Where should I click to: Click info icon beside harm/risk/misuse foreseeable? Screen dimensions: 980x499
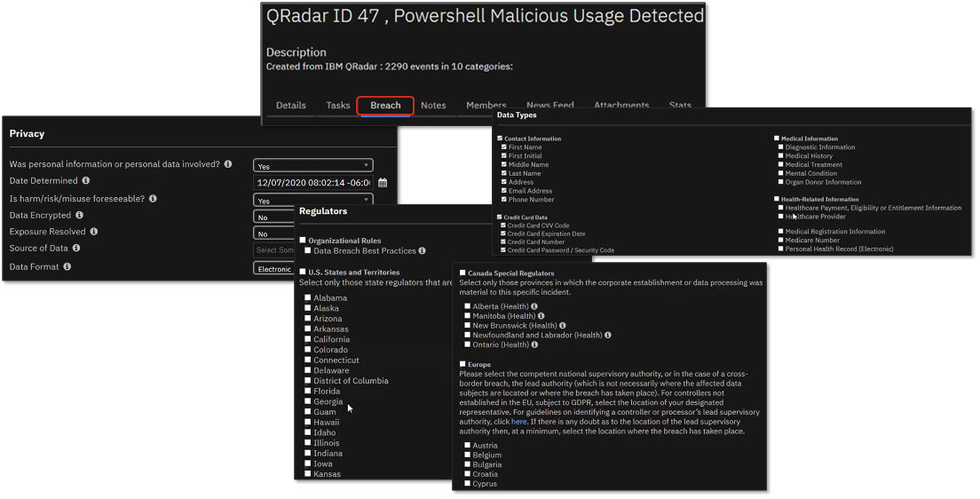pyautogui.click(x=153, y=198)
